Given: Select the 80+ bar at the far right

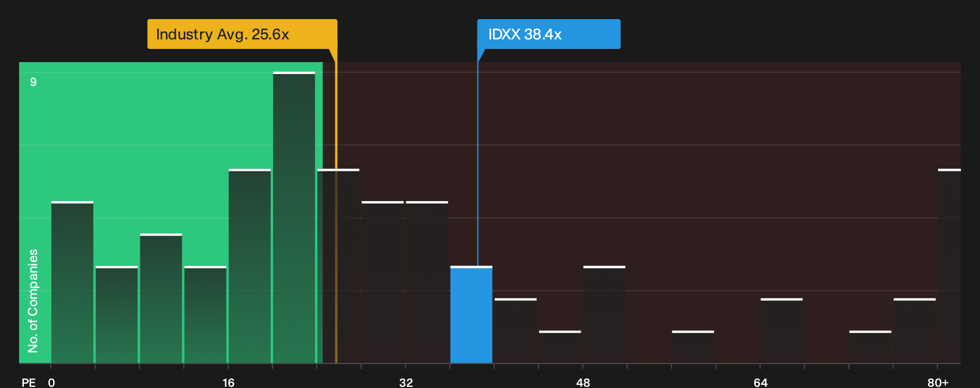Looking at the screenshot, I should [950, 266].
